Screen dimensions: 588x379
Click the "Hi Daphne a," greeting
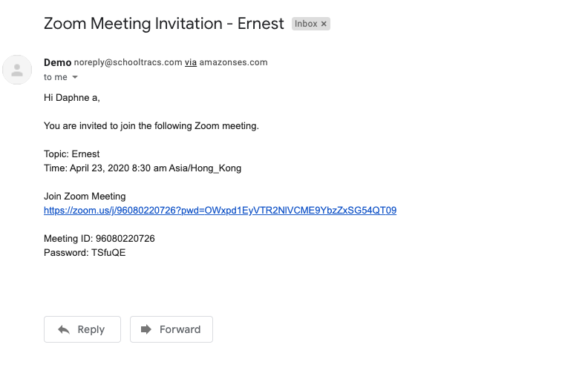(x=72, y=97)
